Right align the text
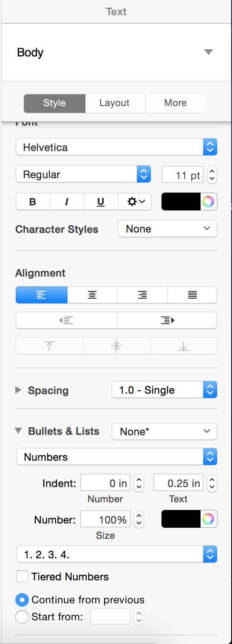The image size is (232, 644). (x=142, y=295)
